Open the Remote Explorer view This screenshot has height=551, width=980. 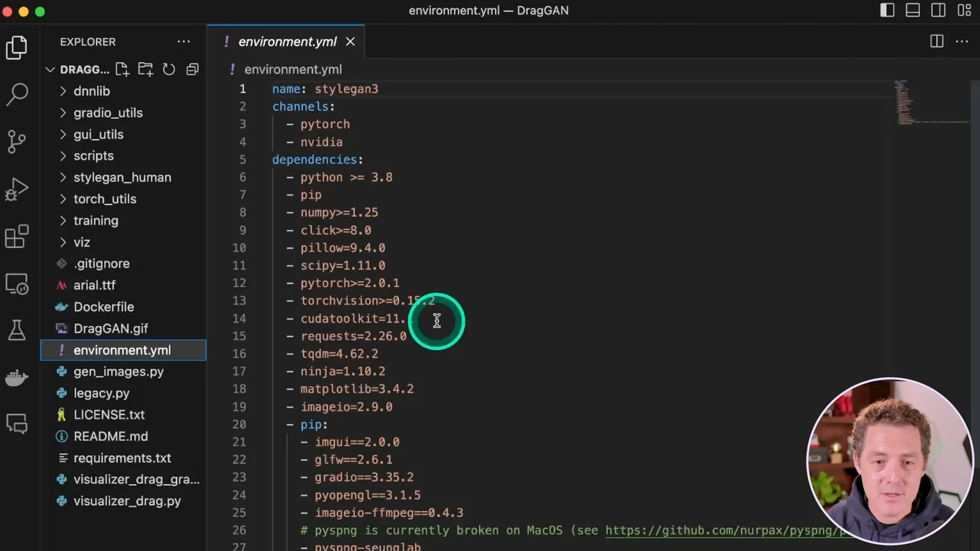pyautogui.click(x=17, y=284)
